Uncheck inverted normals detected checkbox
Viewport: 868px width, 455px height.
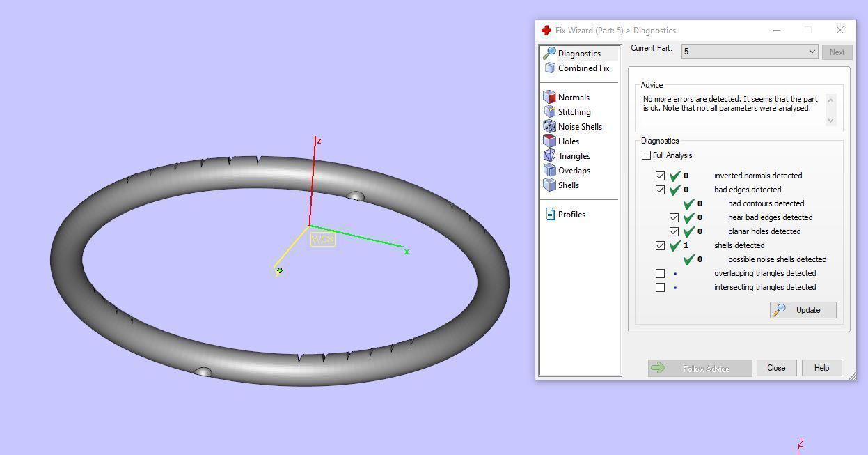tap(660, 176)
